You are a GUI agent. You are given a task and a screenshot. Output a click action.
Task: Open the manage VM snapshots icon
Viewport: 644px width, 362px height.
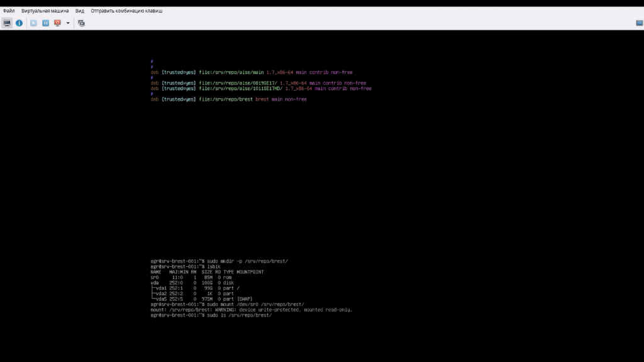81,23
